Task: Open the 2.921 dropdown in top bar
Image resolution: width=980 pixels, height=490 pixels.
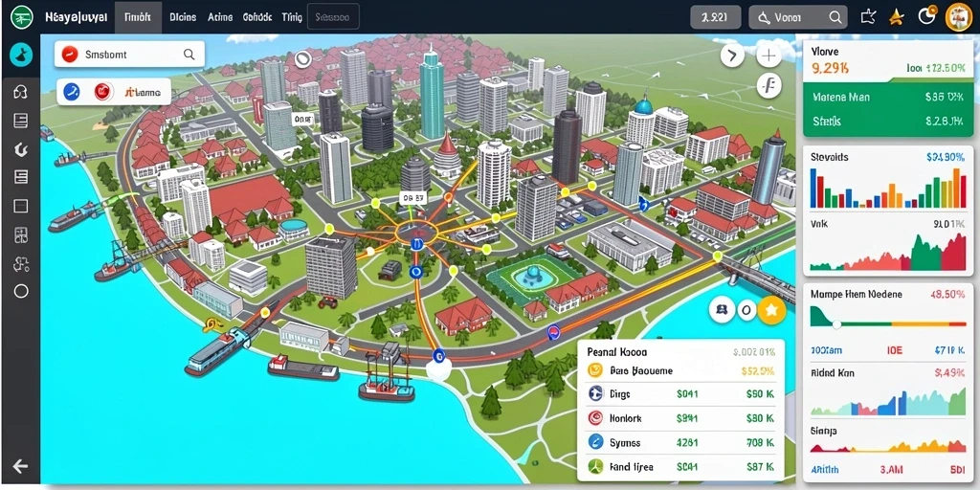Action: 715,17
